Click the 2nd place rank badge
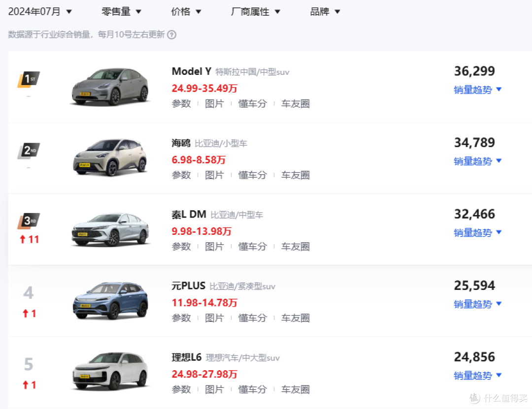 29,151
